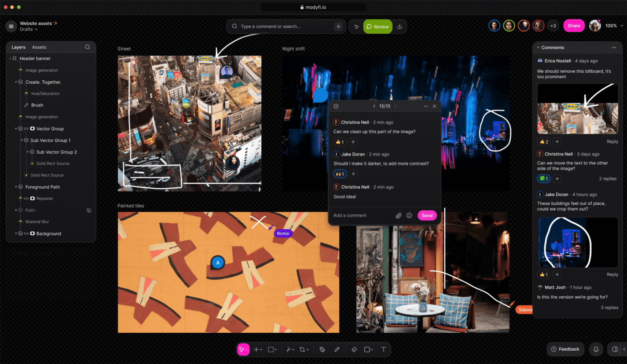
Task: Search layers with the magnifier icon
Action: 87,47
